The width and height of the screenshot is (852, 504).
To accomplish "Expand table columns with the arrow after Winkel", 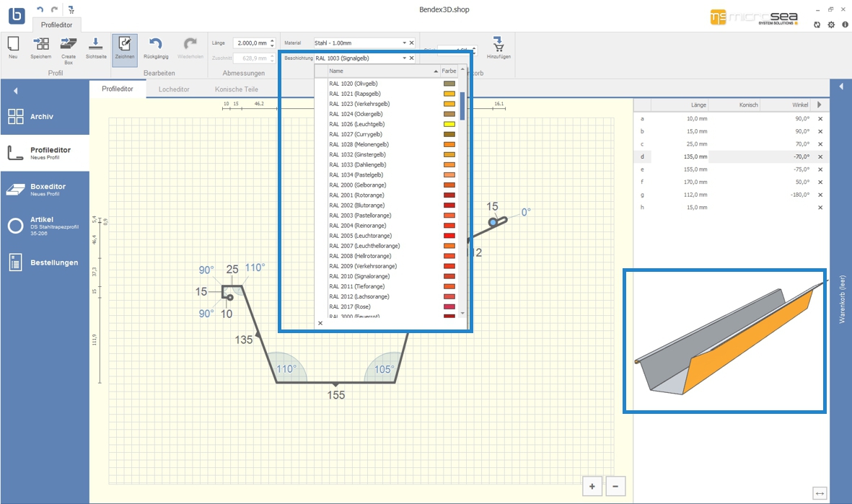I will click(820, 105).
